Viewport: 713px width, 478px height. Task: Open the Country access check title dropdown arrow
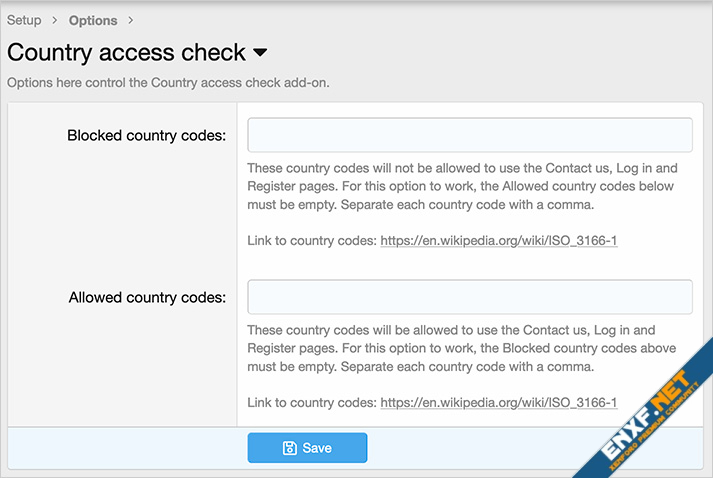tap(260, 52)
